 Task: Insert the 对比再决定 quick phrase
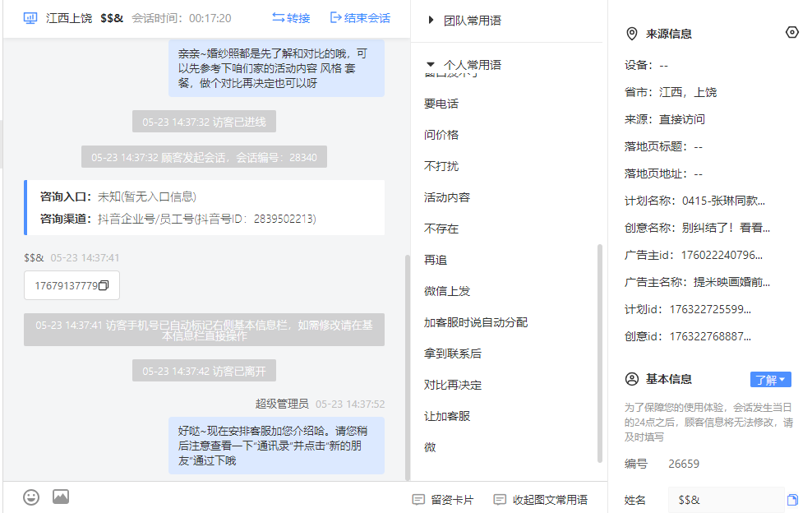click(x=453, y=385)
